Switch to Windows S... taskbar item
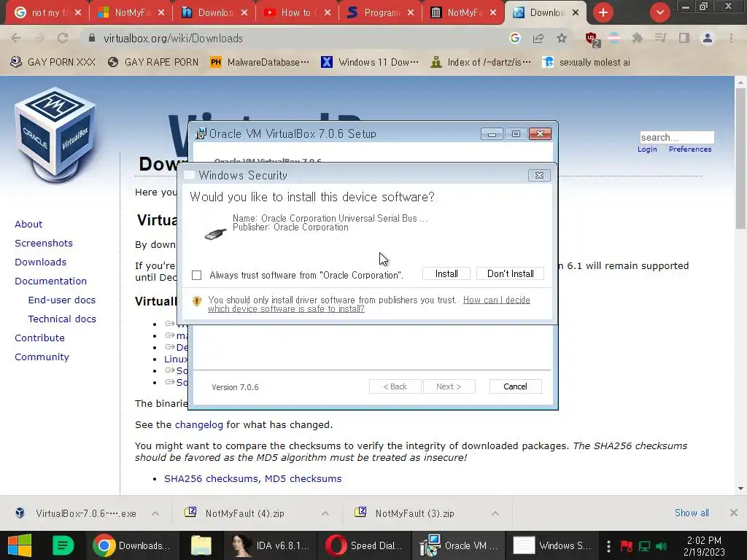 553,545
